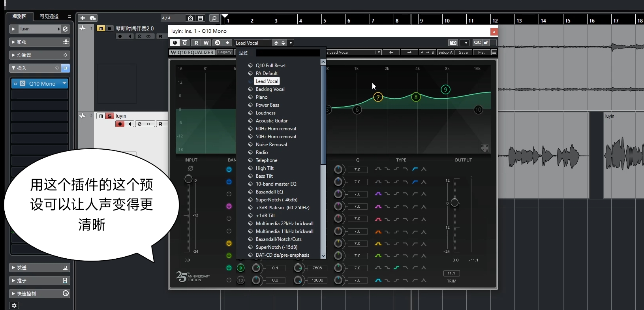Click the Waves undo left arrow
This screenshot has width=644, height=310.
(391, 52)
